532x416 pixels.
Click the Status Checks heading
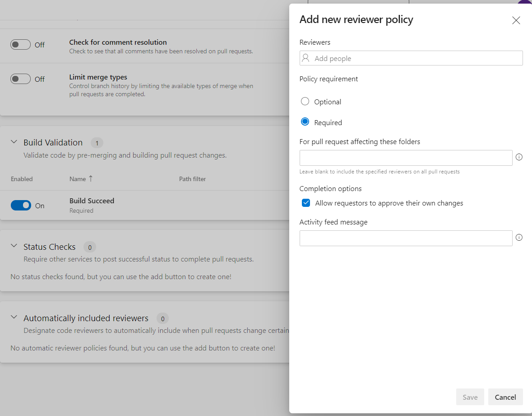click(49, 247)
